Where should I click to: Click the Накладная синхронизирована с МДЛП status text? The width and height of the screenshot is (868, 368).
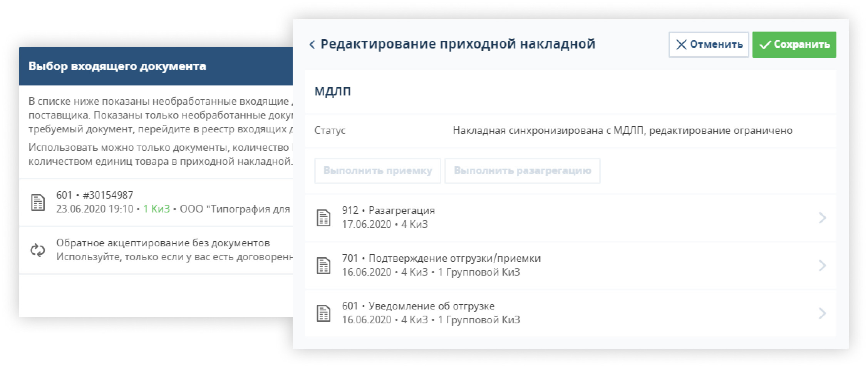(x=622, y=130)
